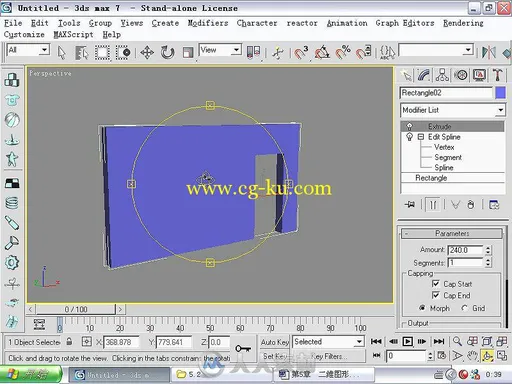Screen dimensions: 512x384
Task: Open Configure Modifier Sets icon
Action: [x=494, y=204]
